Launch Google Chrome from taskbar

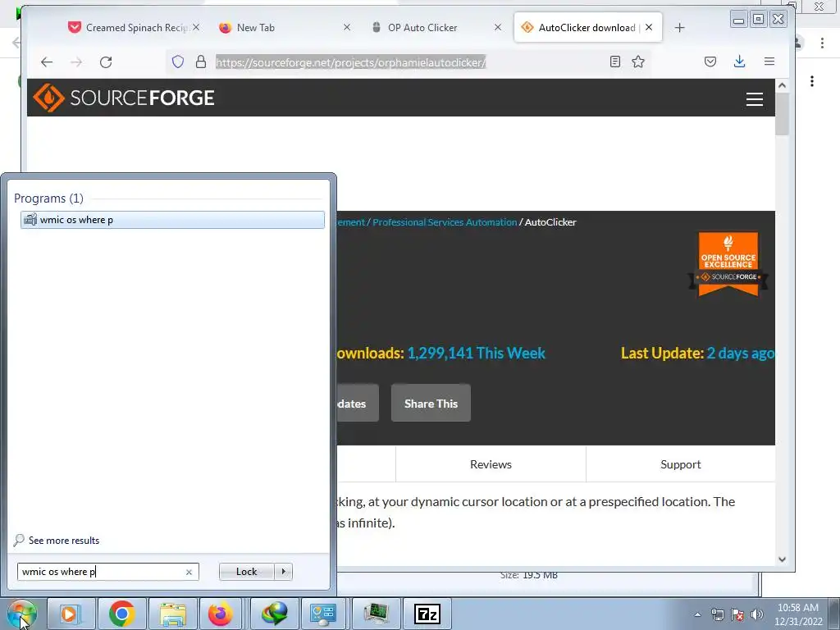[122, 614]
